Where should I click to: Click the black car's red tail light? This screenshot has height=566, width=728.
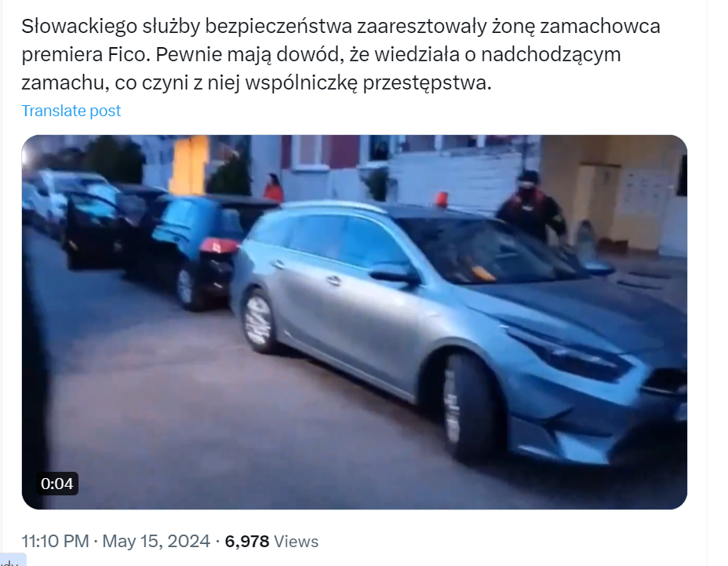pyautogui.click(x=217, y=245)
